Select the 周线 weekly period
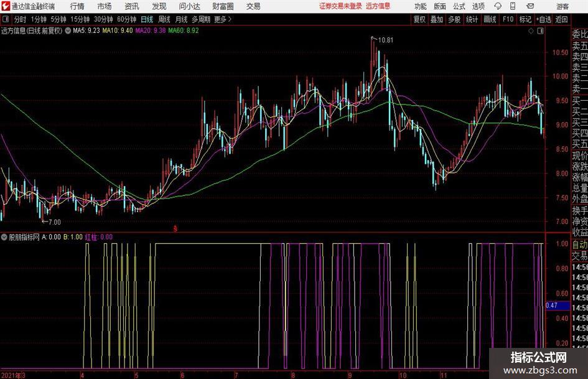Viewport: 588px width, 379px height. [x=164, y=19]
